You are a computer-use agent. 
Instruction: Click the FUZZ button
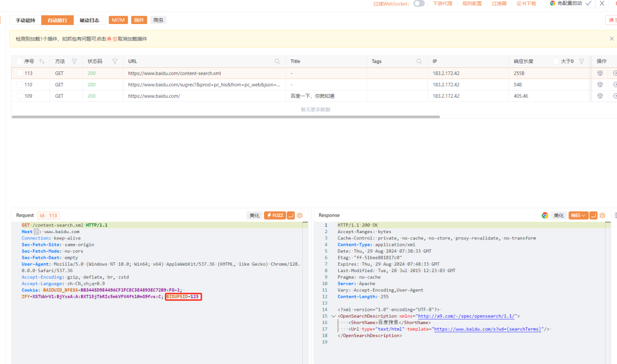pos(275,215)
